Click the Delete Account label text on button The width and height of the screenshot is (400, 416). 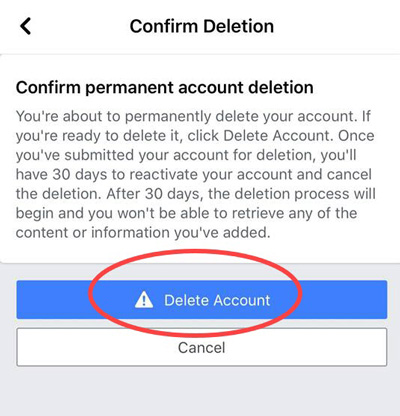pos(217,300)
